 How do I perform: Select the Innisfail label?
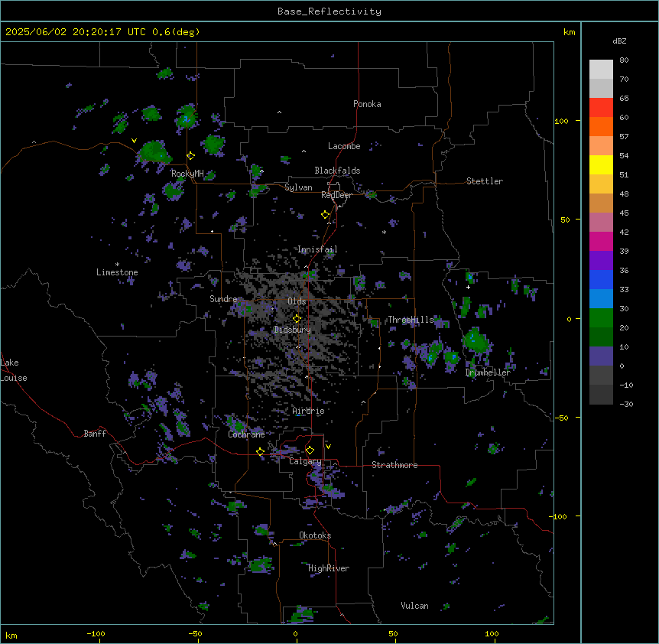pos(317,249)
